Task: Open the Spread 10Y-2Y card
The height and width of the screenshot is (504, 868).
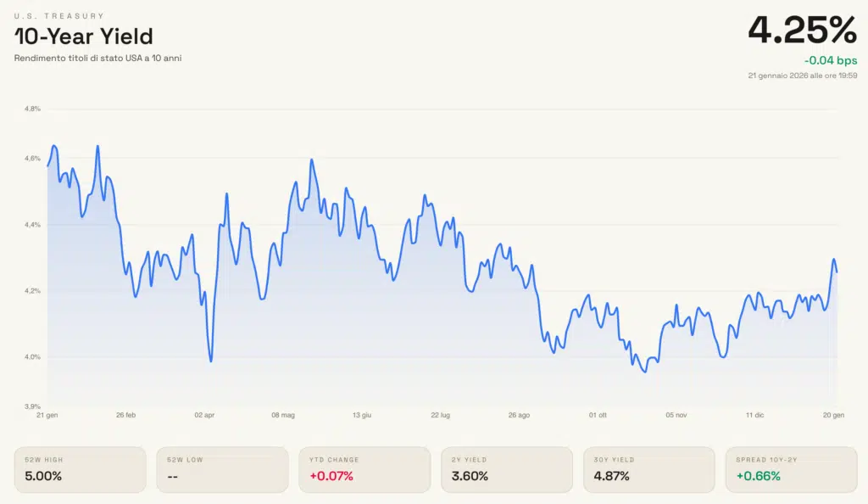Action: (x=790, y=469)
